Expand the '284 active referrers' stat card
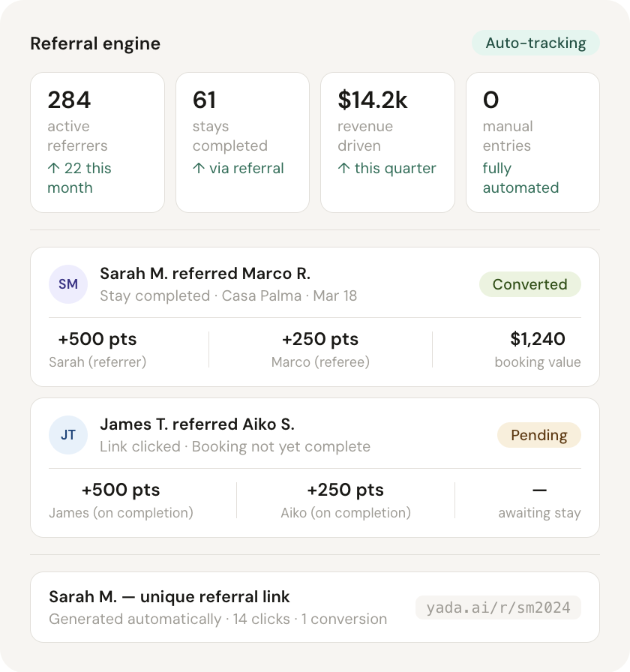 click(x=97, y=142)
